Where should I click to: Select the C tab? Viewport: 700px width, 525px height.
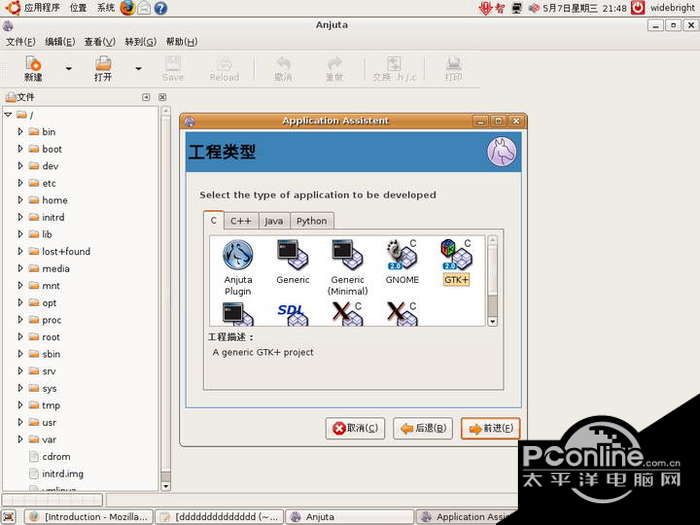coord(213,220)
